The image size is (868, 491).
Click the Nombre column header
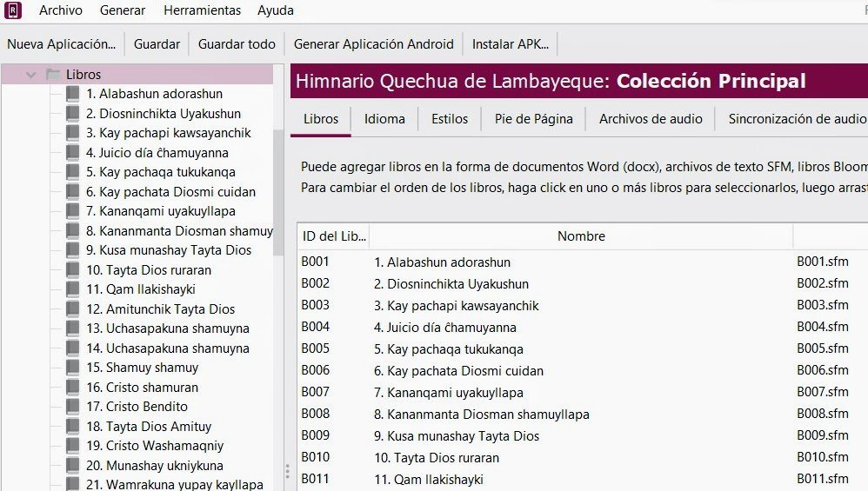click(x=581, y=236)
